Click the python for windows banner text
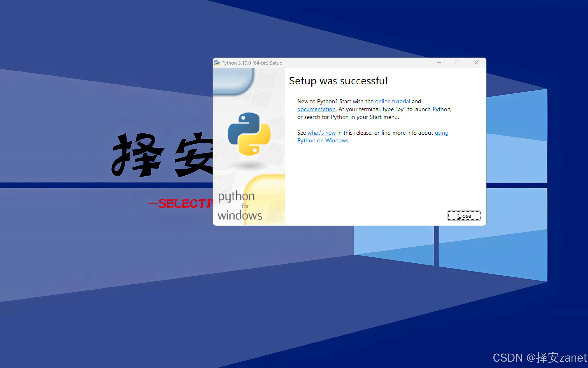 tap(240, 206)
